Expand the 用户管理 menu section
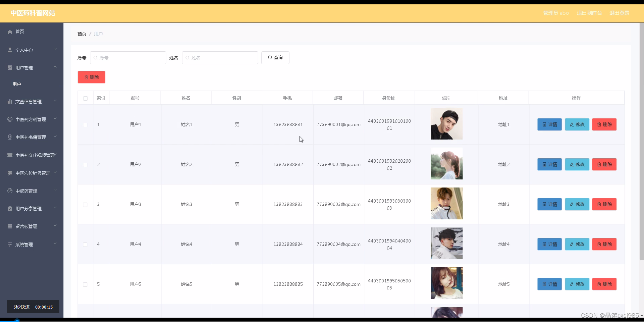 tap(55, 67)
